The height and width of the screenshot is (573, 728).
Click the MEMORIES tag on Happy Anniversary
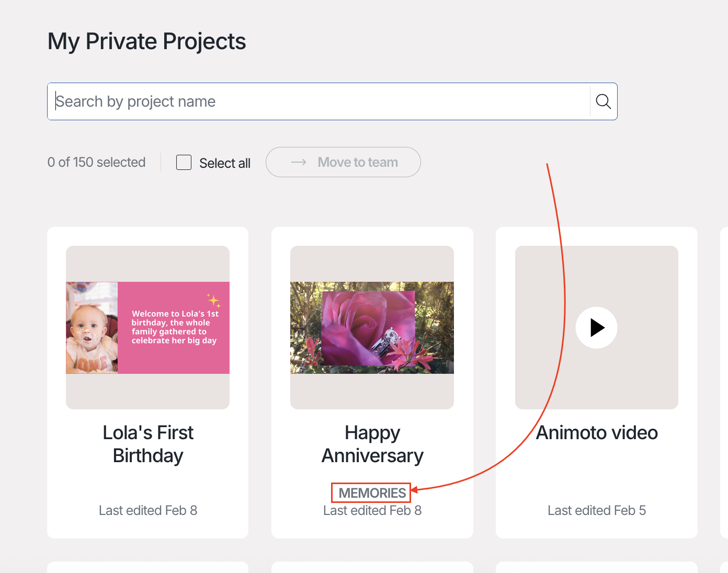click(x=372, y=493)
